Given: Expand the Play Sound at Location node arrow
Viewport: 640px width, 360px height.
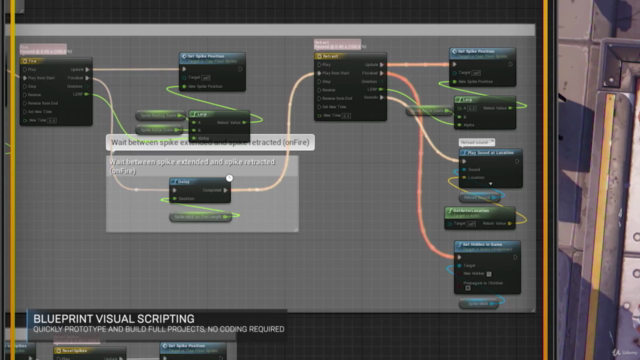Looking at the screenshot, I should point(491,184).
